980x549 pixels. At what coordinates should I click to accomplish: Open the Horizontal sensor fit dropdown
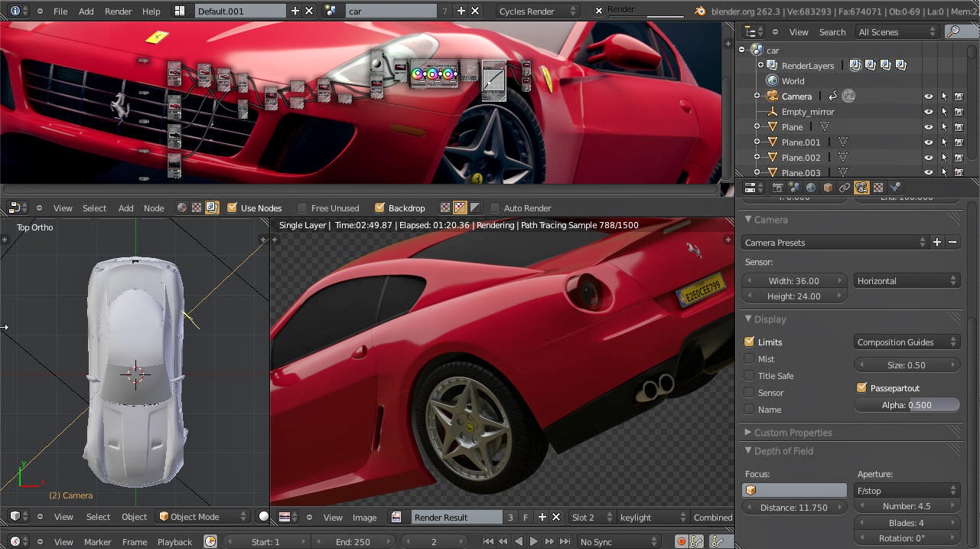click(907, 280)
